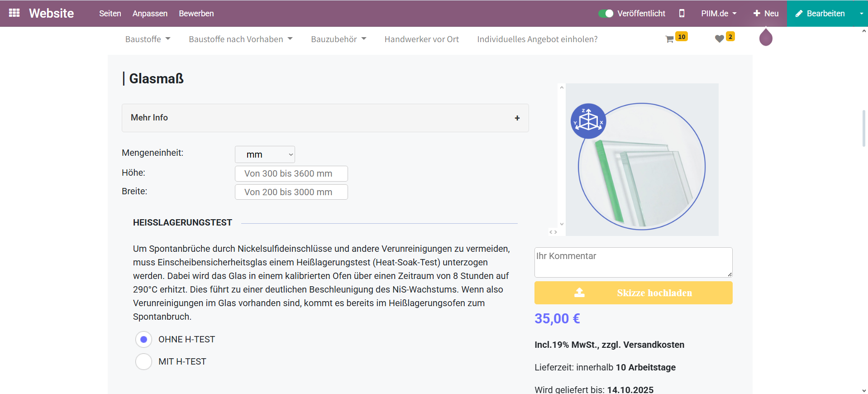The image size is (868, 394).
Task: Open the shopping cart
Action: [670, 39]
